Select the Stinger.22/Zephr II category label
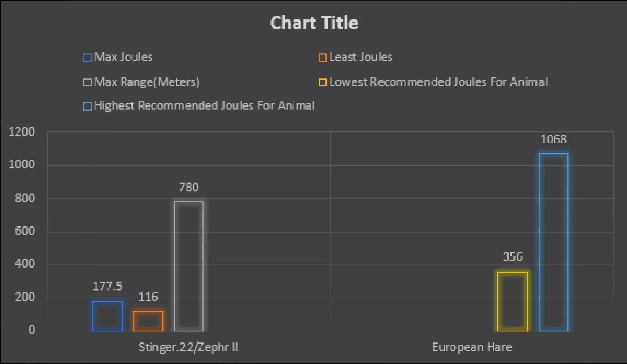 point(188,346)
